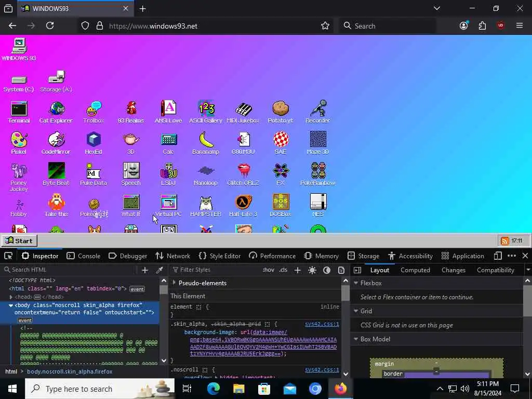532x399 pixels.
Task: Toggle light color scheme simulation
Action: pos(312,270)
